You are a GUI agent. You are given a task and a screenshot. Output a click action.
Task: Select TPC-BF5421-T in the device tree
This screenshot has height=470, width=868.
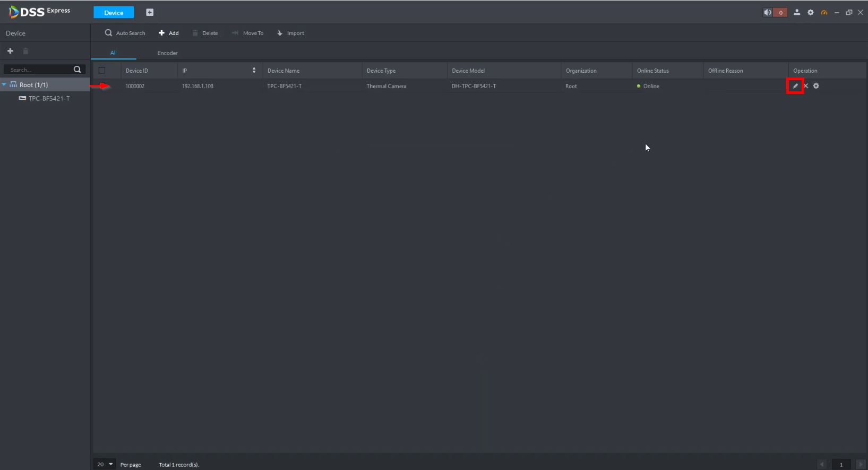(x=49, y=98)
